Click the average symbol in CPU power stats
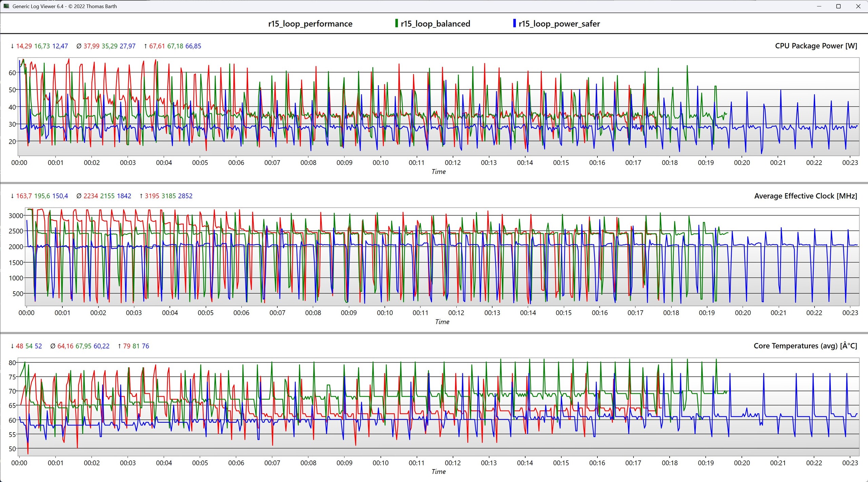 tap(79, 46)
